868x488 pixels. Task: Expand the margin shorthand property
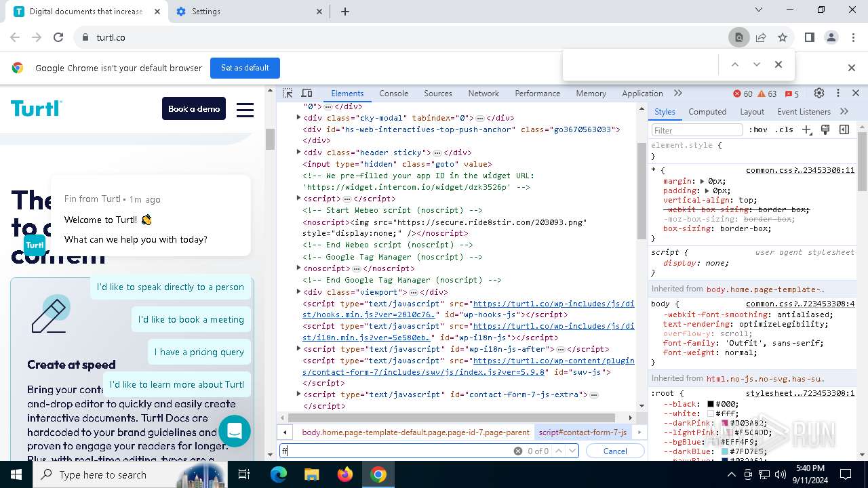click(x=704, y=182)
